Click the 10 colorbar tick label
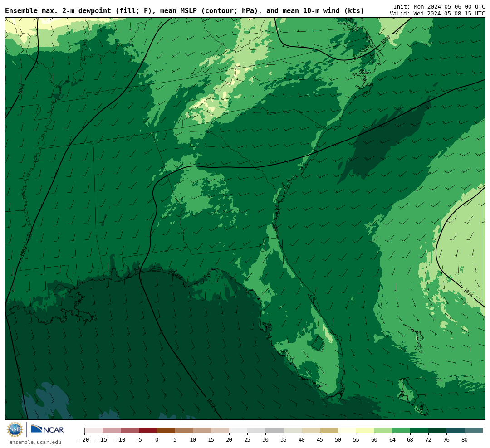The height and width of the screenshot is (448, 490). (x=193, y=440)
